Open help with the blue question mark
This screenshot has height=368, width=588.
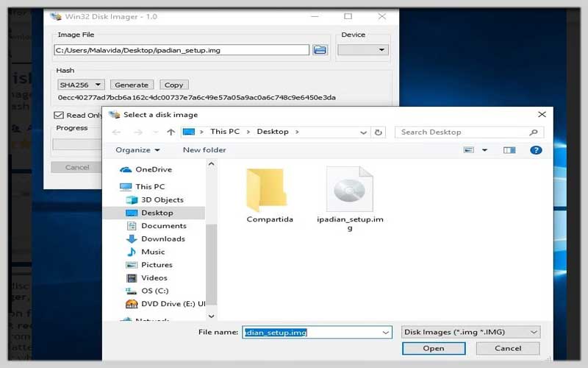pyautogui.click(x=536, y=150)
